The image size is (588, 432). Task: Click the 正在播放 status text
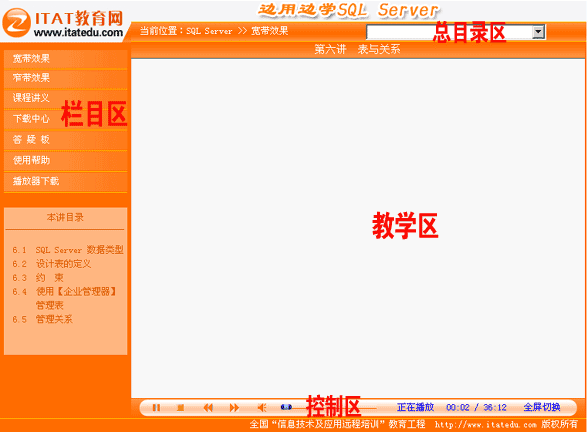coord(416,407)
